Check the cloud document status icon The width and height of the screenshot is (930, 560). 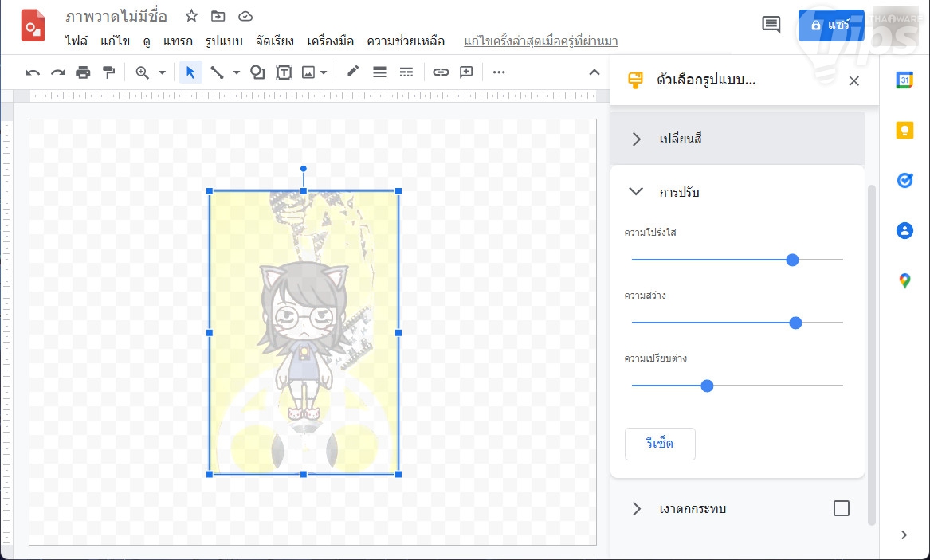pos(245,16)
